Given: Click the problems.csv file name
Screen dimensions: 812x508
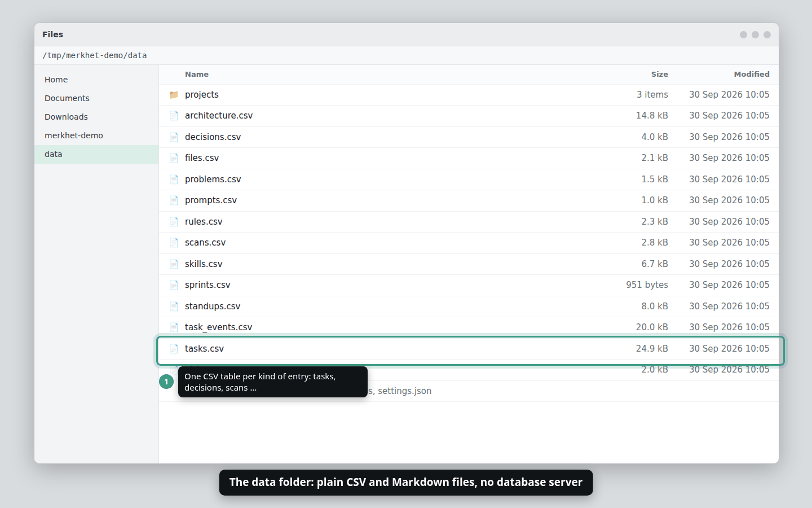Looking at the screenshot, I should (213, 179).
